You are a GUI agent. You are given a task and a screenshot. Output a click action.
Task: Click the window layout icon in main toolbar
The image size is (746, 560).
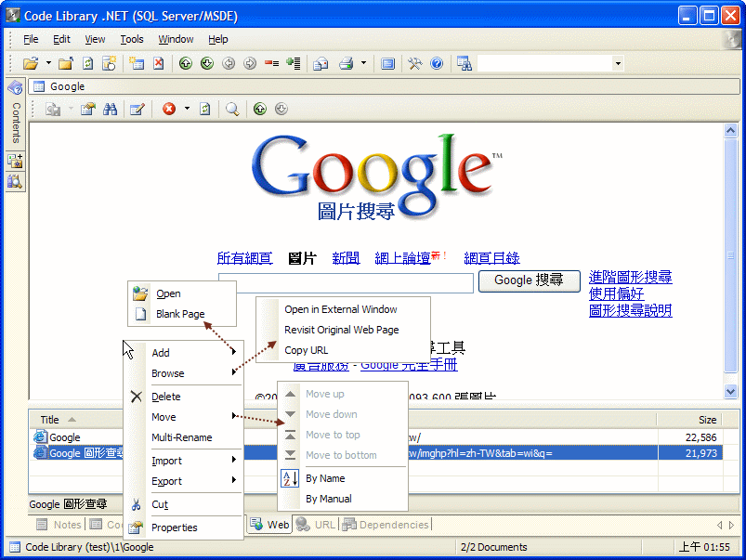click(x=387, y=63)
